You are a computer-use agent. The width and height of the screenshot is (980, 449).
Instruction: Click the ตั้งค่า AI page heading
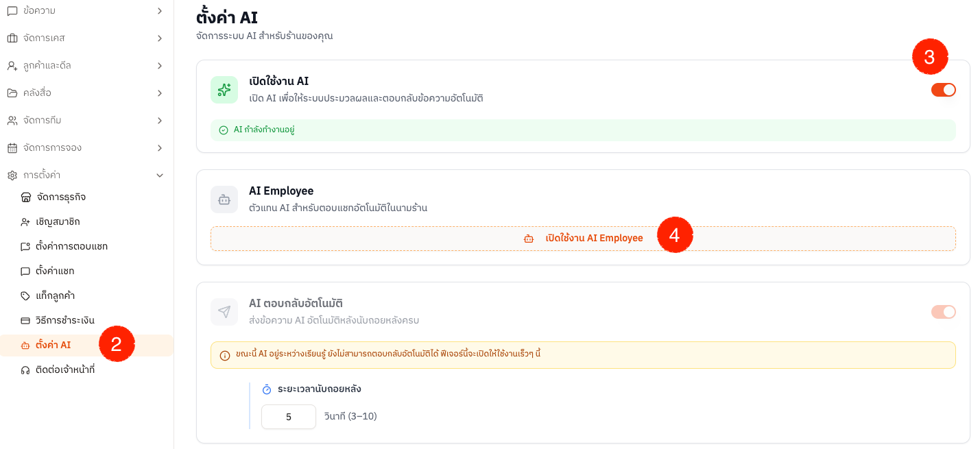coord(227,16)
